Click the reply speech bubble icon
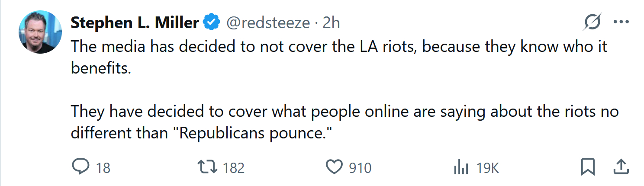Viewport: 644px width, 186px height. coord(80,167)
